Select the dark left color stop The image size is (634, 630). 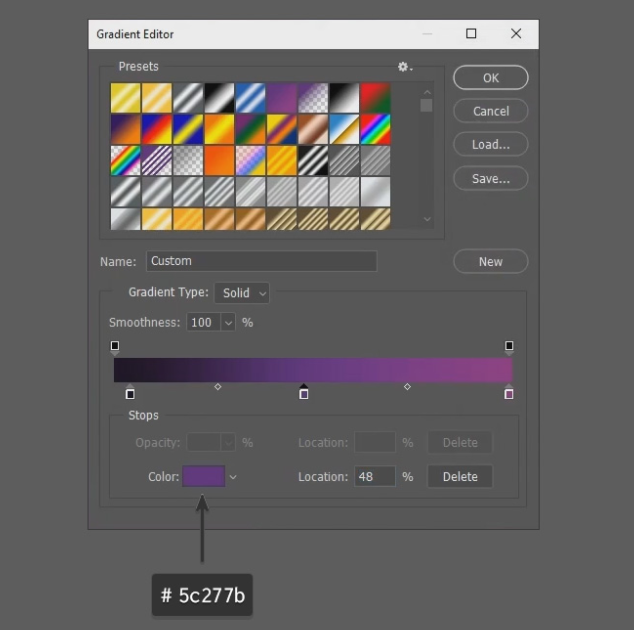click(x=130, y=394)
